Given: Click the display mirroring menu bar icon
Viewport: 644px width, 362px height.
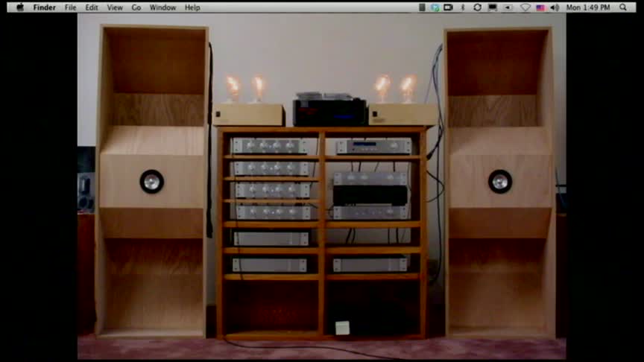Looking at the screenshot, I should (493, 7).
